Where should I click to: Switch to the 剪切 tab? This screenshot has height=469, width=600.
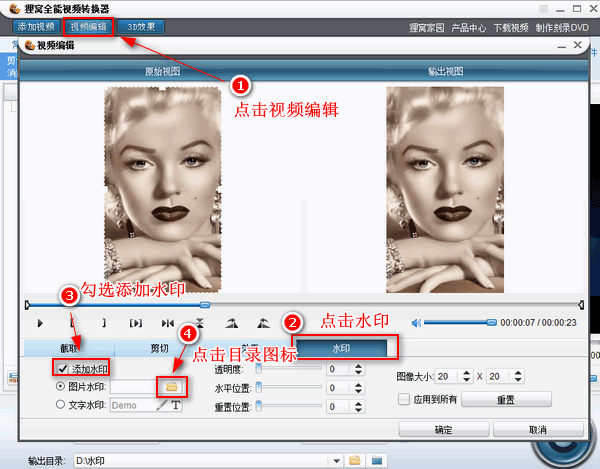click(159, 348)
